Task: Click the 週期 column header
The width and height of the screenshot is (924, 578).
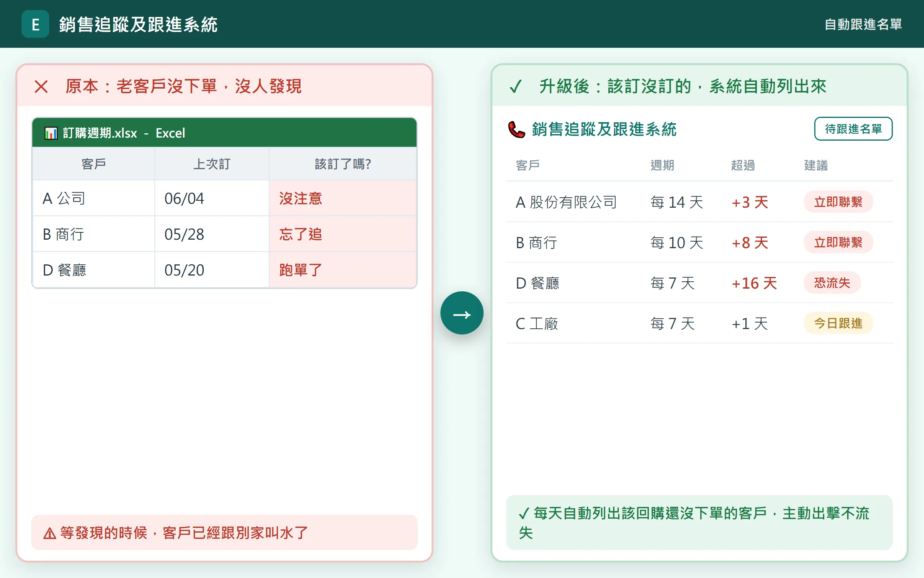Action: click(662, 165)
